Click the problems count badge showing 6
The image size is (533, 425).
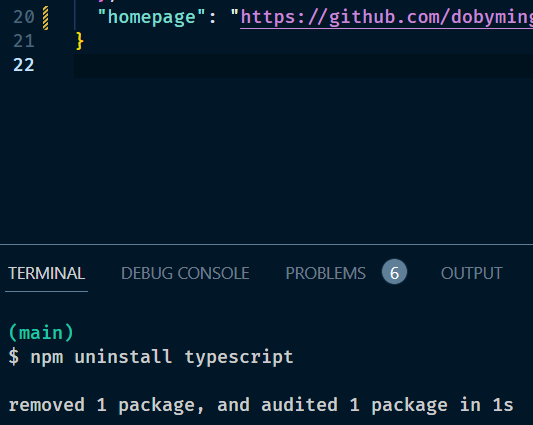(x=394, y=272)
